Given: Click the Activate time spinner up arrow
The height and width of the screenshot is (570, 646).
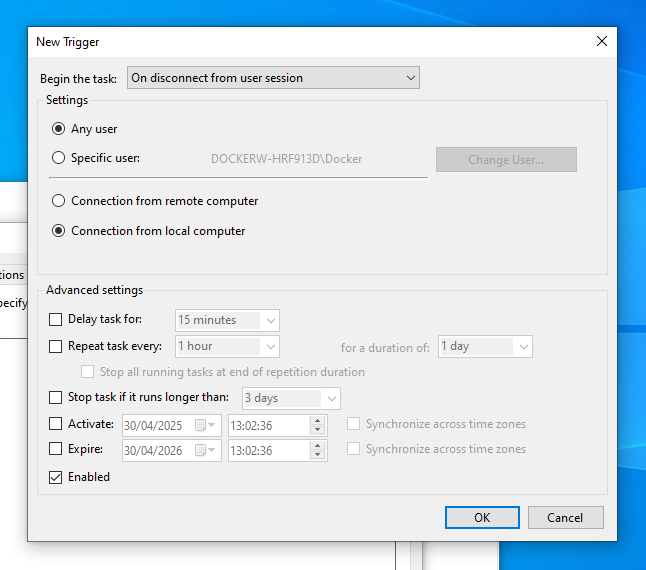Looking at the screenshot, I should point(318,420).
